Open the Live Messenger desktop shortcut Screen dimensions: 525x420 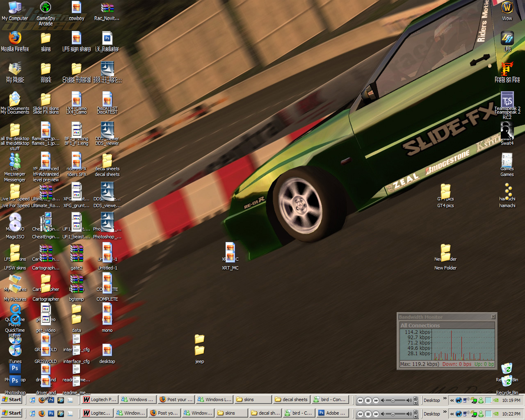15,167
